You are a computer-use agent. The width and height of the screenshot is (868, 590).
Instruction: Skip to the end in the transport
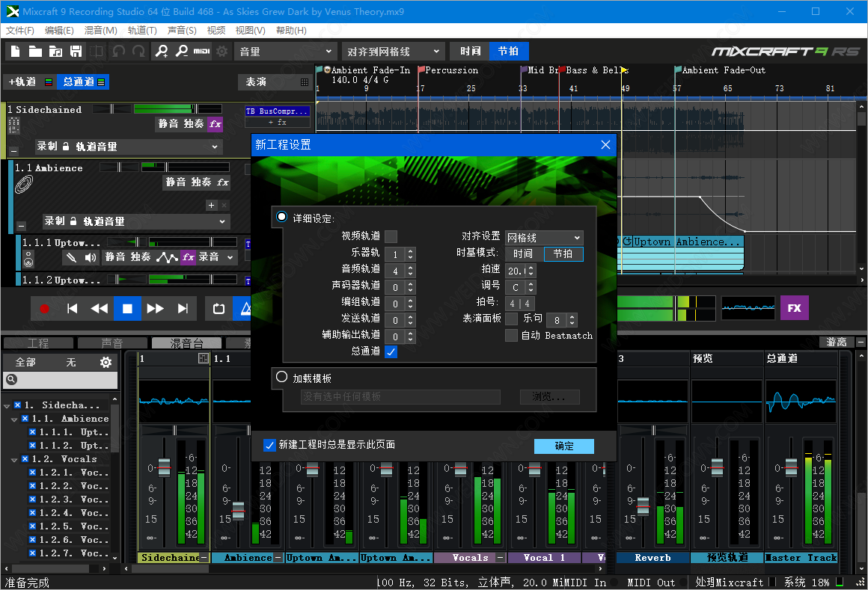[183, 309]
